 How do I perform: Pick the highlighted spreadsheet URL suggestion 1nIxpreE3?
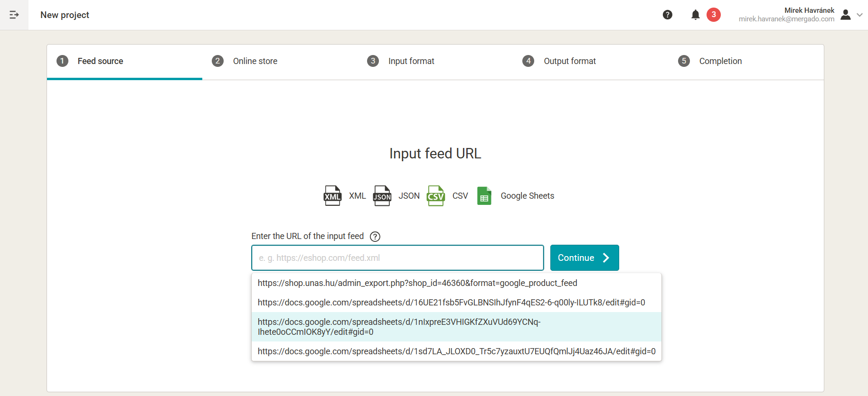point(399,327)
